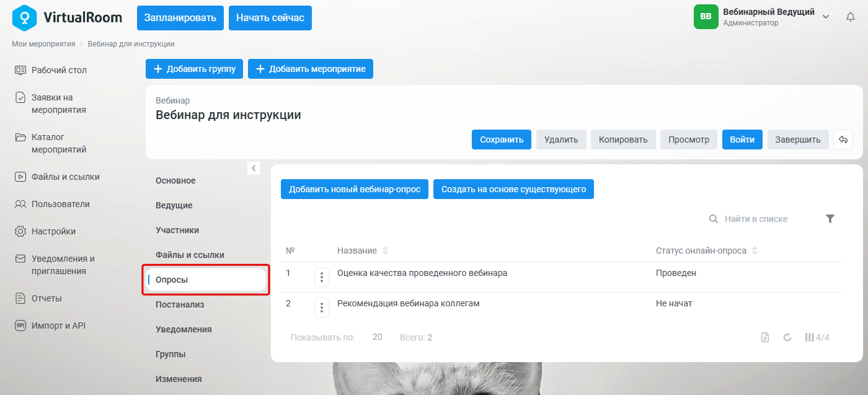Screen dimensions: 868x395
Task: Click the Проведен status cell
Action: 676,273
